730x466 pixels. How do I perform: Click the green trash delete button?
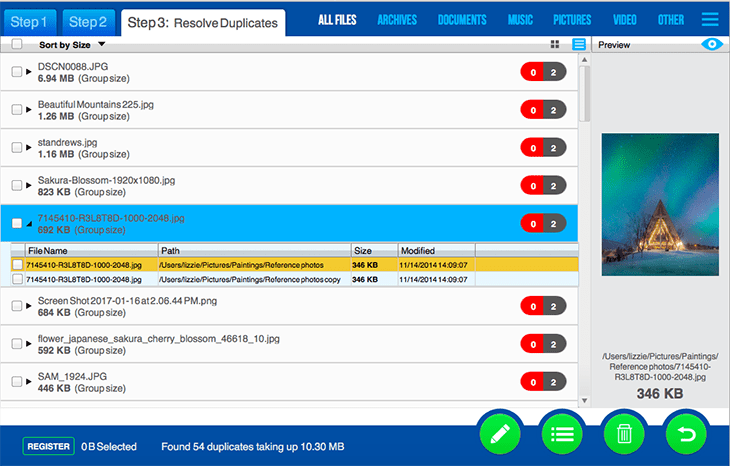pos(624,434)
